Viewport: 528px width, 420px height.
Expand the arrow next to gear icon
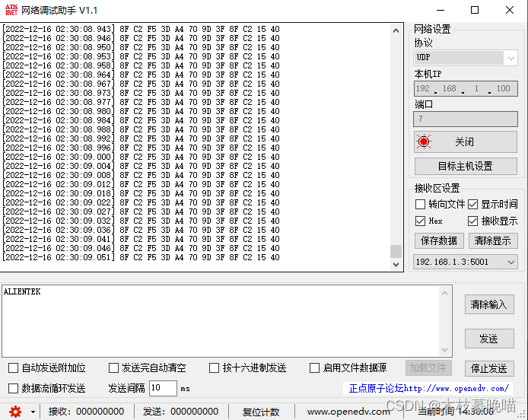click(33, 412)
